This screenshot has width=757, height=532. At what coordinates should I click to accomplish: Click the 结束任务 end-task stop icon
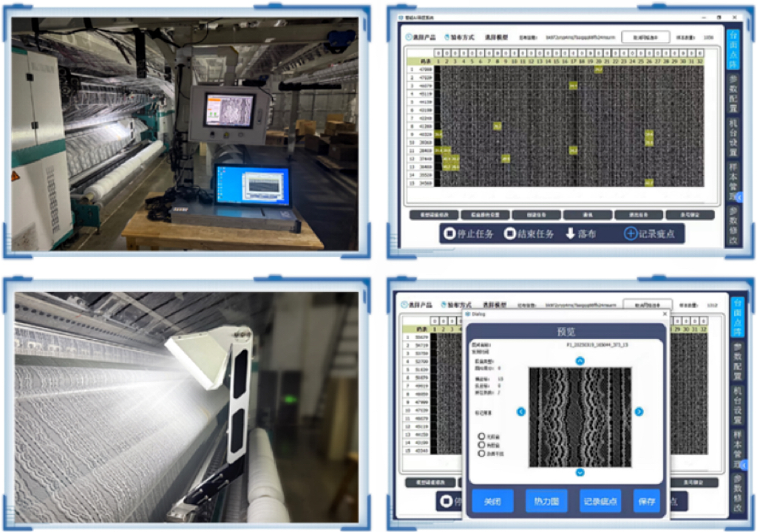coord(510,233)
